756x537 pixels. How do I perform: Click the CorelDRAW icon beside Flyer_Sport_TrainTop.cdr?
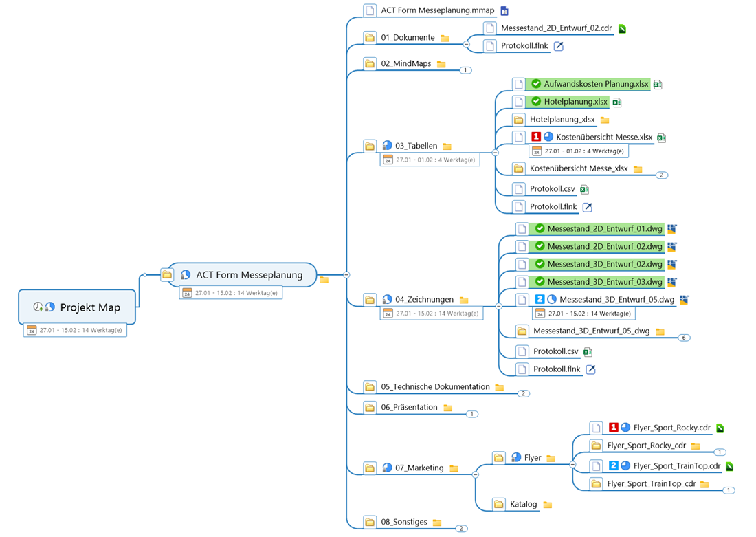coord(729,467)
